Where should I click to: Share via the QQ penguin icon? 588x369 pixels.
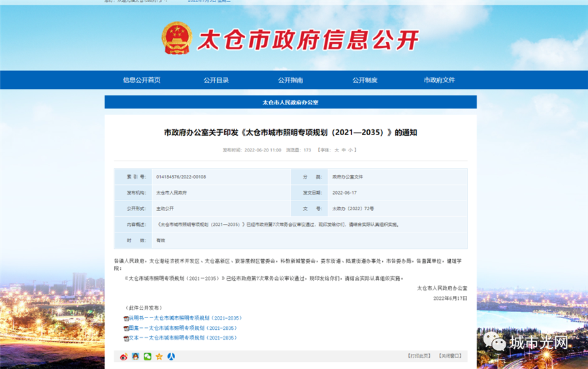[x=135, y=356]
